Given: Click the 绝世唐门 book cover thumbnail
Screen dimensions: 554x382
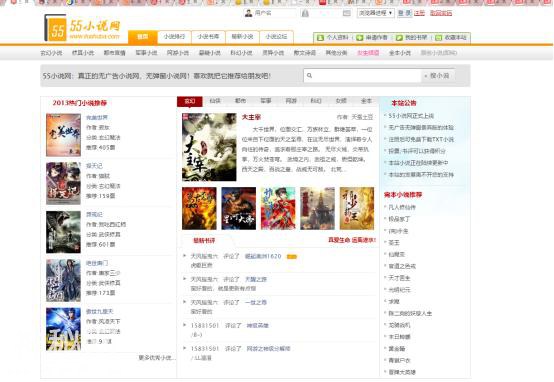Looking at the screenshot, I should coord(63,280).
